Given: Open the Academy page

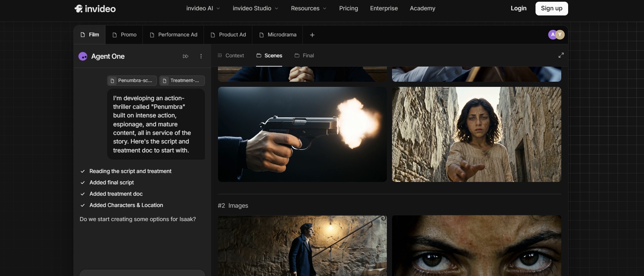Looking at the screenshot, I should (422, 8).
